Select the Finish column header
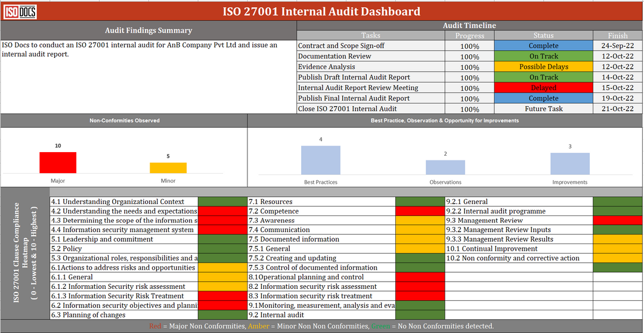Viewport: 644px width, 333px height. point(617,36)
